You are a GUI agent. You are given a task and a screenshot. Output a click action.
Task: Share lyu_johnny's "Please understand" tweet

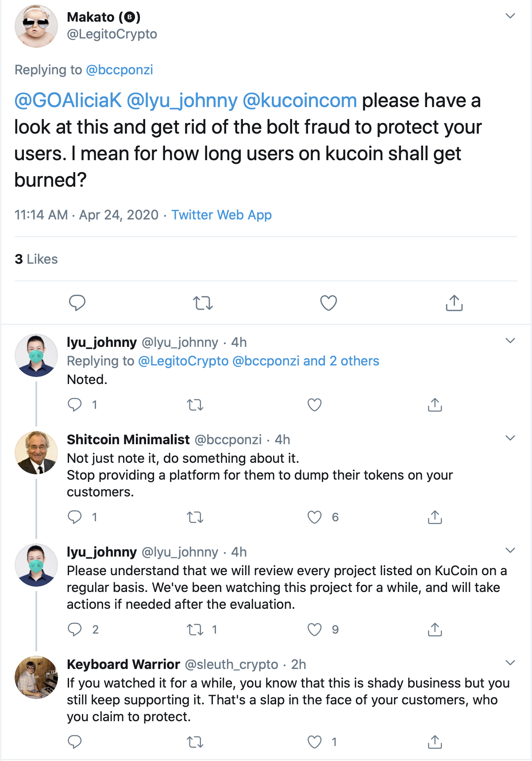[x=435, y=630]
